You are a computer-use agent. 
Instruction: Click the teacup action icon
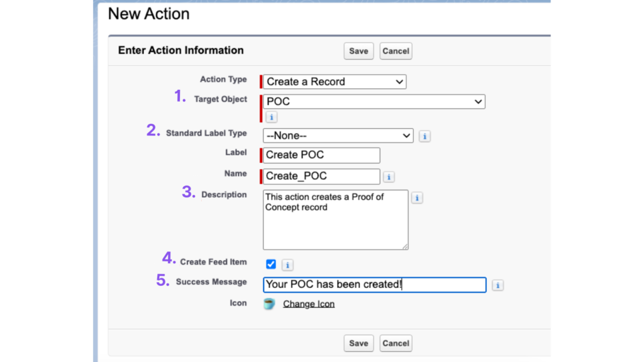point(269,304)
